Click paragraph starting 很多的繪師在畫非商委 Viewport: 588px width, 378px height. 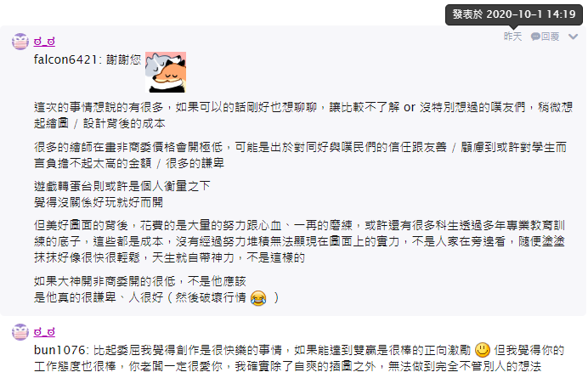(x=300, y=155)
